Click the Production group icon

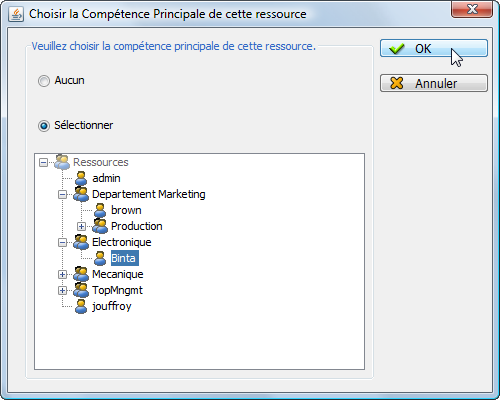[x=100, y=226]
